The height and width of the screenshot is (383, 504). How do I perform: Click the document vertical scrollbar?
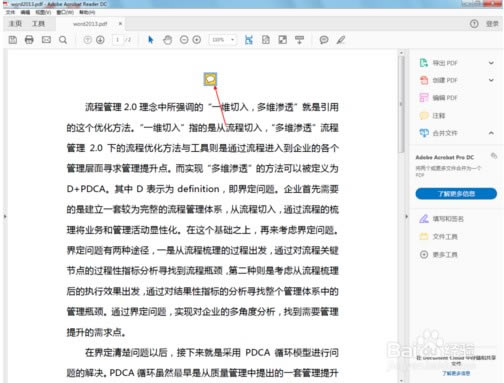(x=401, y=103)
